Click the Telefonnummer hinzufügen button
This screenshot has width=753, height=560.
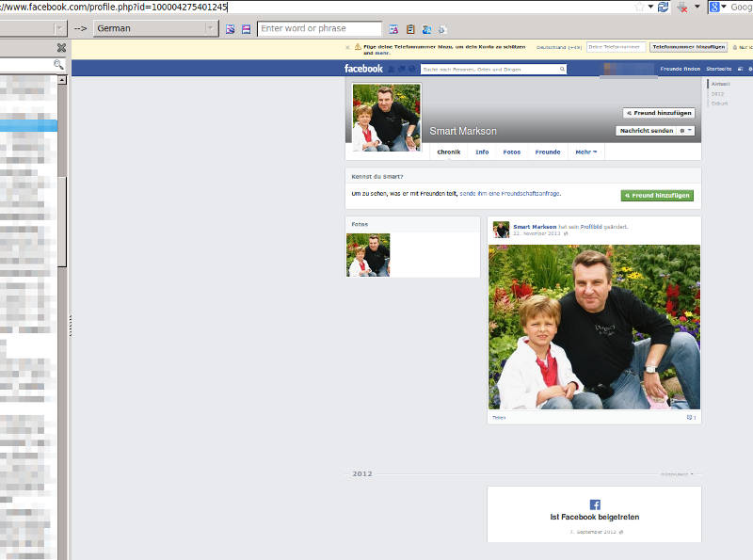688,47
